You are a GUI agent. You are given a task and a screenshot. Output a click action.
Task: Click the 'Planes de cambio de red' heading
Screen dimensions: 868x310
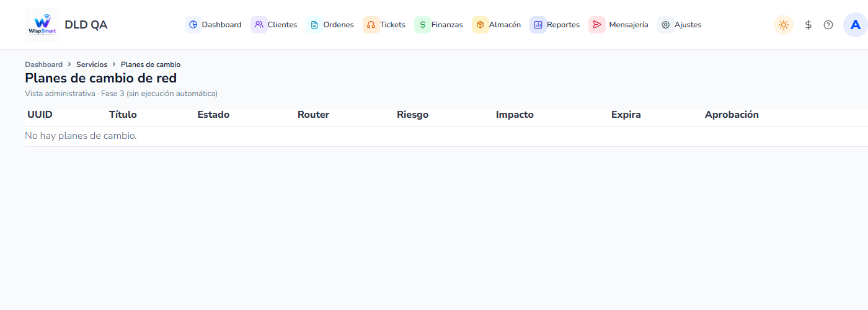pyautogui.click(x=100, y=78)
